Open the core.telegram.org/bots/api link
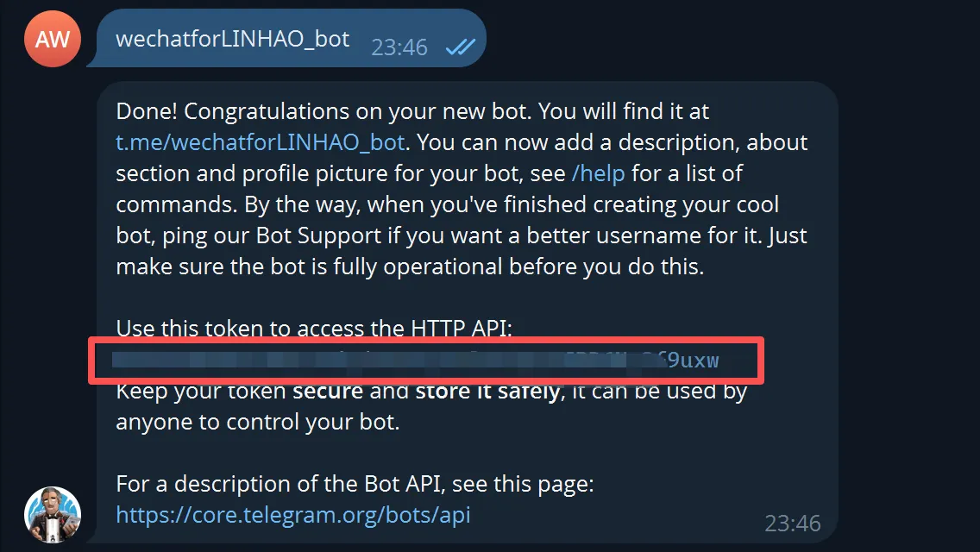980x552 pixels. point(293,515)
